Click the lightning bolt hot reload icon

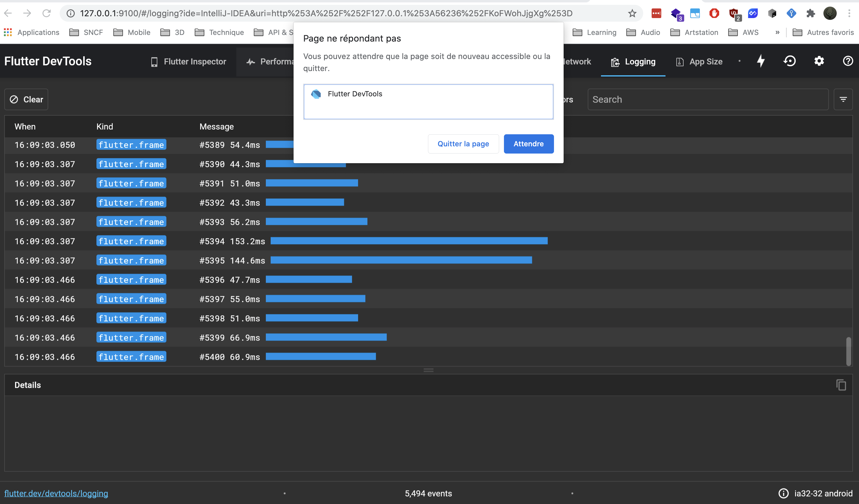click(x=761, y=61)
